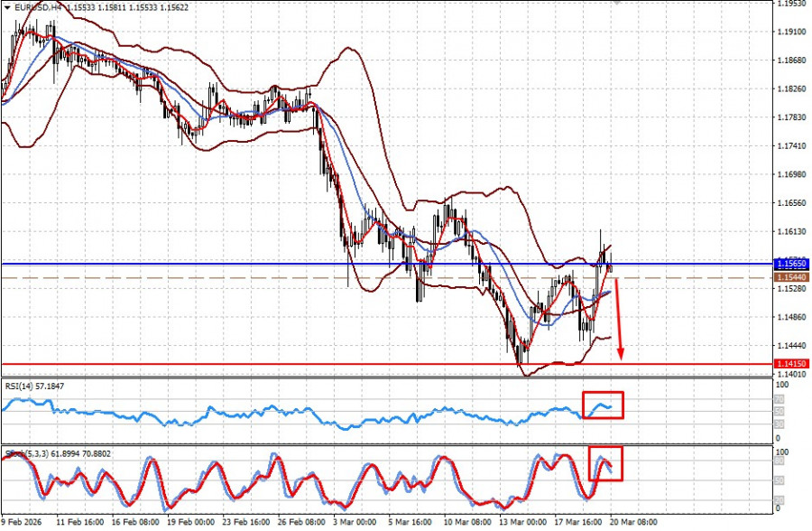This screenshot has height=531, width=812.
Task: Click the 20 level on Stochastic scale
Action: (779, 500)
